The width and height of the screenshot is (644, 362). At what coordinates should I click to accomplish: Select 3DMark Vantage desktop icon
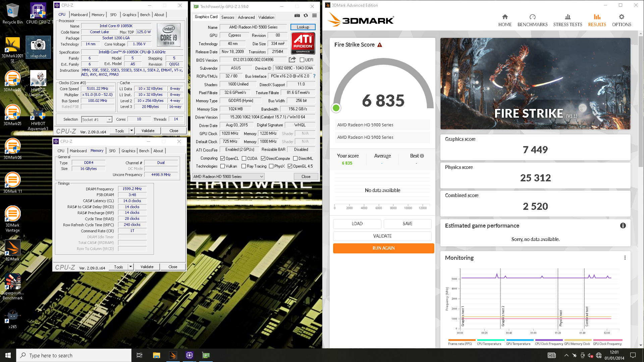12,219
